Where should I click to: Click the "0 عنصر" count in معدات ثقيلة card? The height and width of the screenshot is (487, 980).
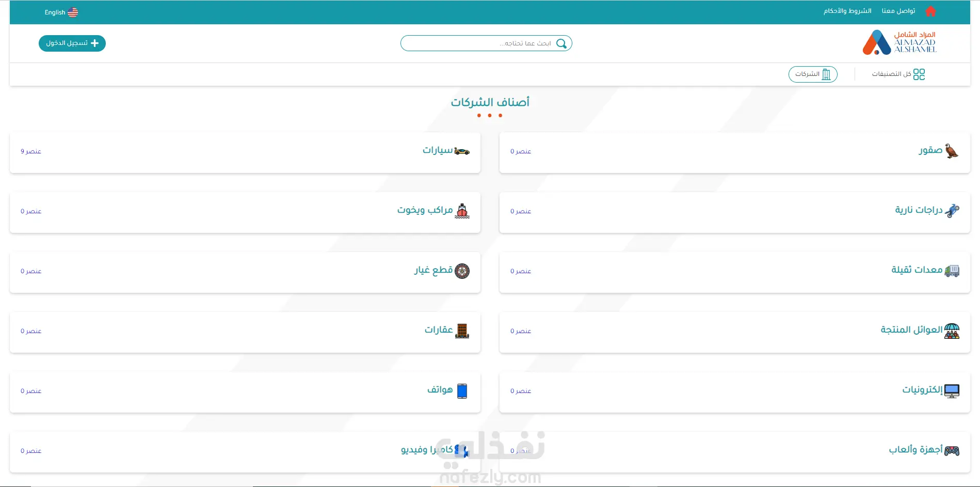pyautogui.click(x=521, y=271)
